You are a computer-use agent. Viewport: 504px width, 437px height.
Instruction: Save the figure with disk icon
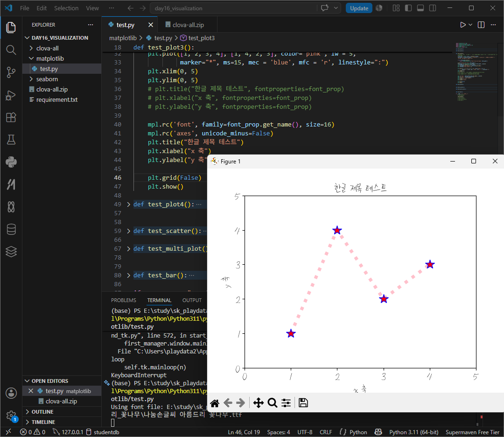point(303,403)
